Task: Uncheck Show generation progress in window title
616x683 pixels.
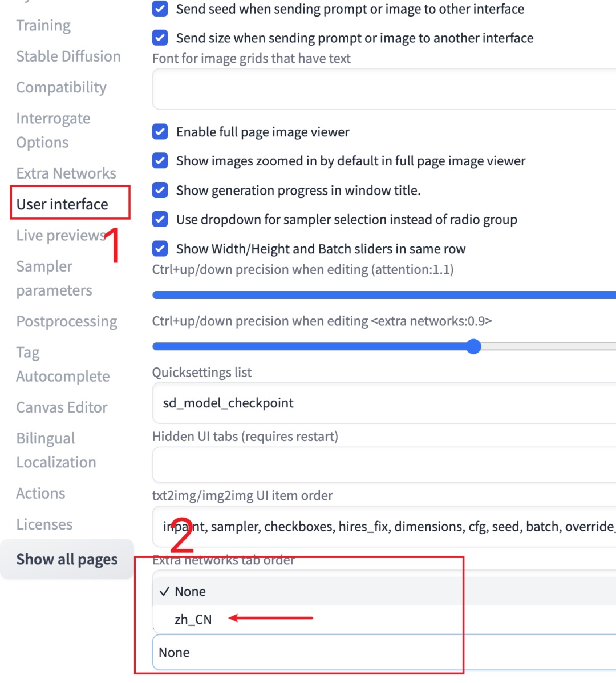Action: [160, 190]
